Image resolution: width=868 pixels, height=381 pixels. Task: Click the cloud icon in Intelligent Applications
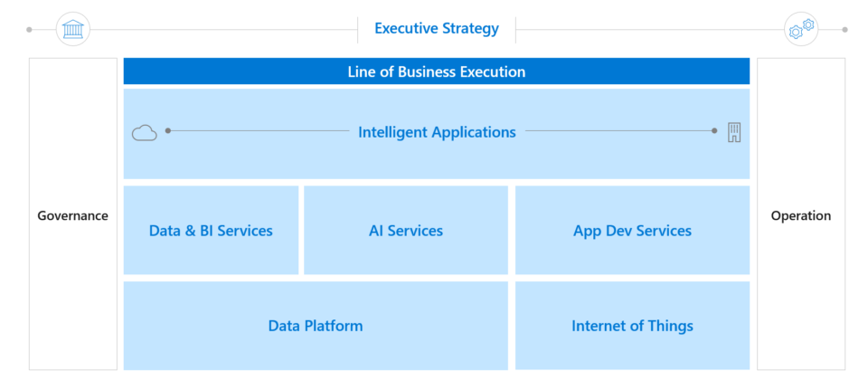145,133
